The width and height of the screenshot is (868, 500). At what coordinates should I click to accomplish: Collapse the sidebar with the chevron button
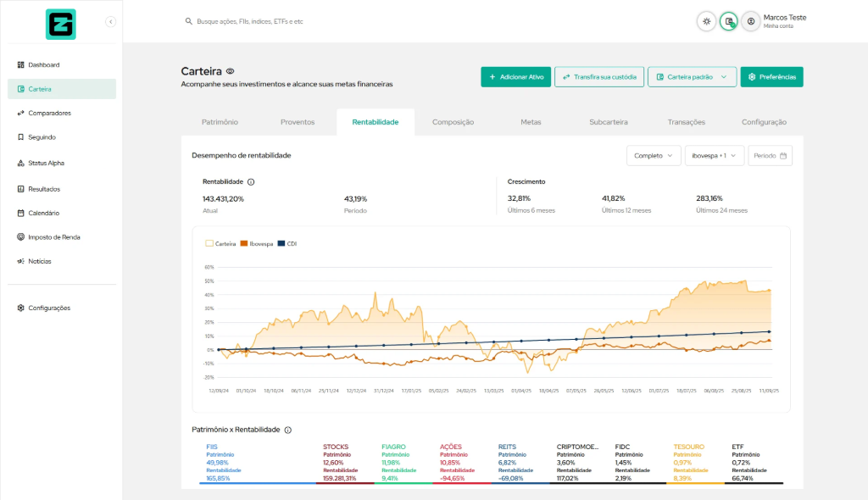click(111, 21)
